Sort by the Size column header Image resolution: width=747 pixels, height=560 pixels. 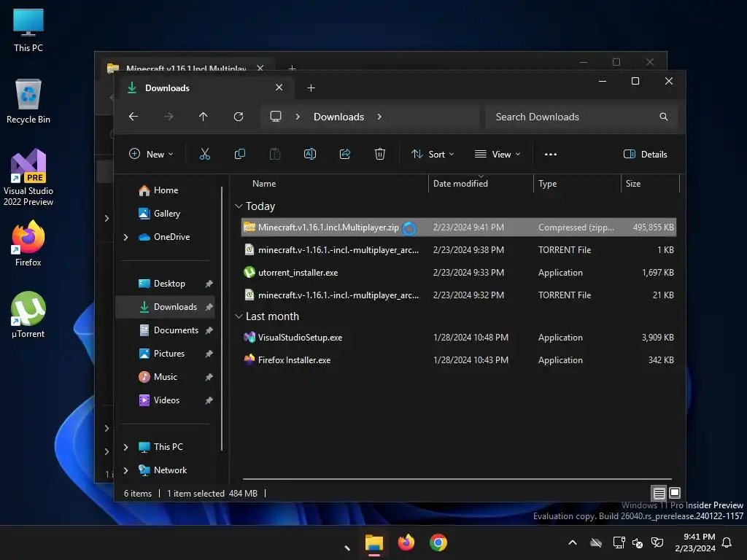(x=632, y=184)
